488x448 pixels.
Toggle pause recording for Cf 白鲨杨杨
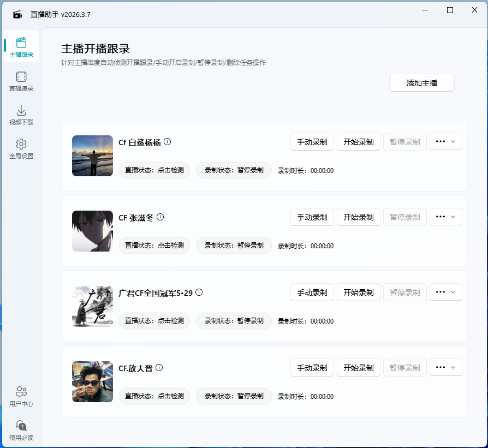pos(404,141)
